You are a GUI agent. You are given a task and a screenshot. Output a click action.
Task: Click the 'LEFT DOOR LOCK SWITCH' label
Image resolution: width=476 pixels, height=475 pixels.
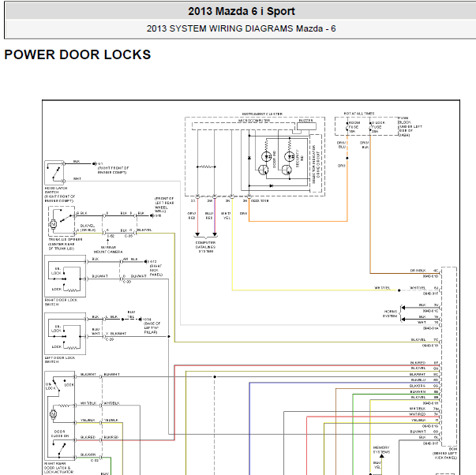[60, 360]
